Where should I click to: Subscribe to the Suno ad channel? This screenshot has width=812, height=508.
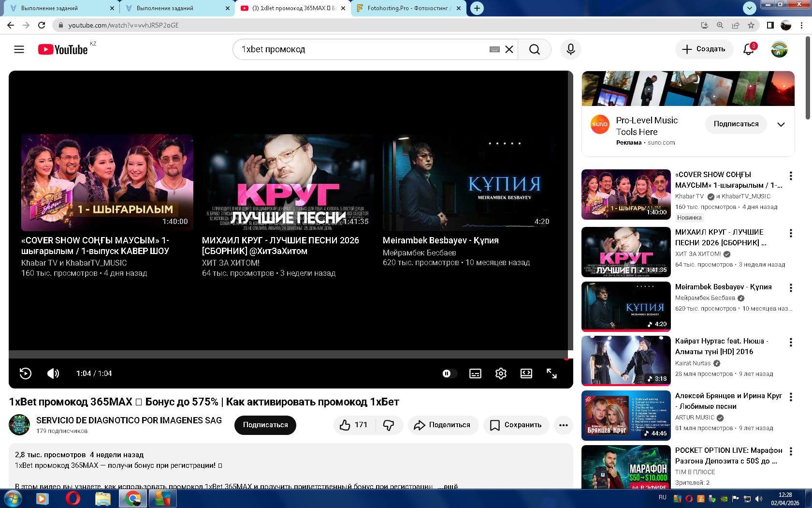click(736, 124)
